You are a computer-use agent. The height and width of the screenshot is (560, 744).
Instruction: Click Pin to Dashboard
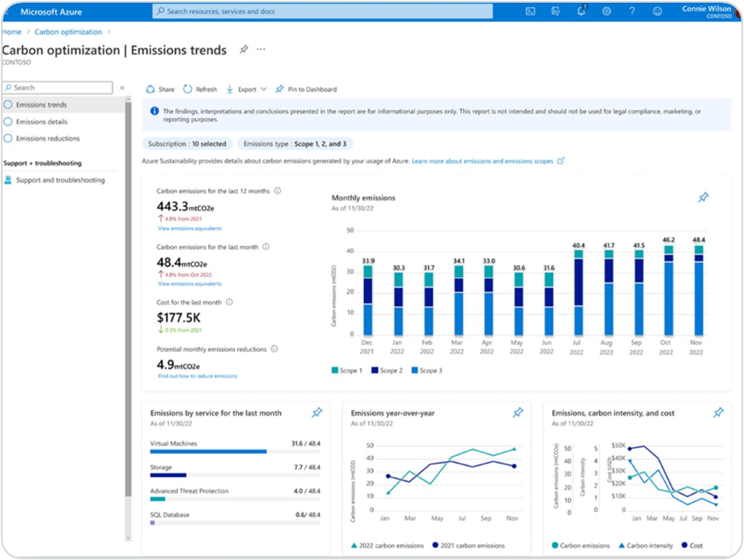tap(306, 89)
